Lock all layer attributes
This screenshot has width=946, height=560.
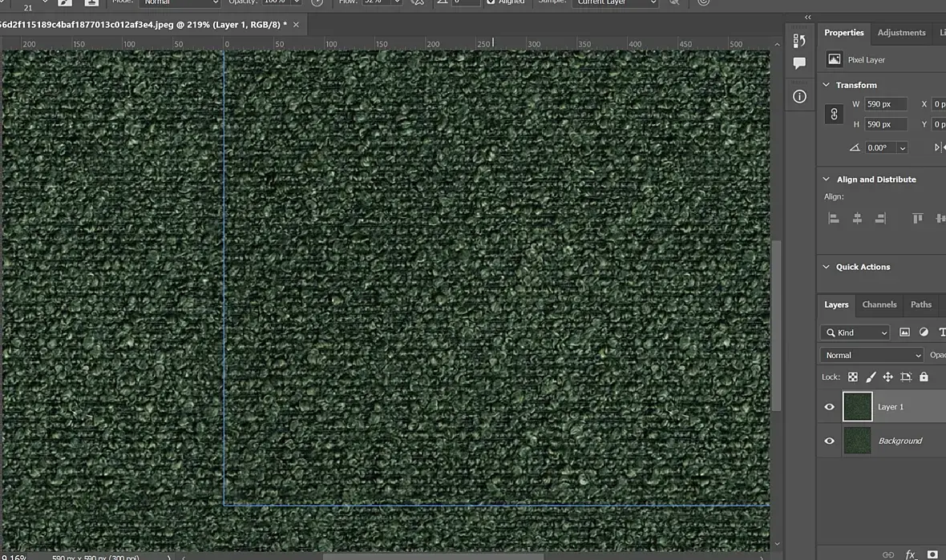click(x=924, y=377)
